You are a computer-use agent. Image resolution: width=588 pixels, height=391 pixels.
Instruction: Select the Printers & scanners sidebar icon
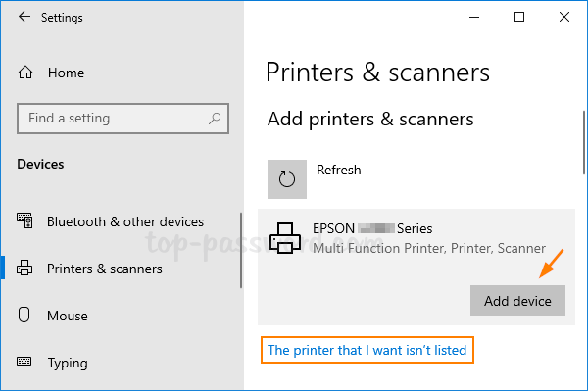[x=24, y=269]
